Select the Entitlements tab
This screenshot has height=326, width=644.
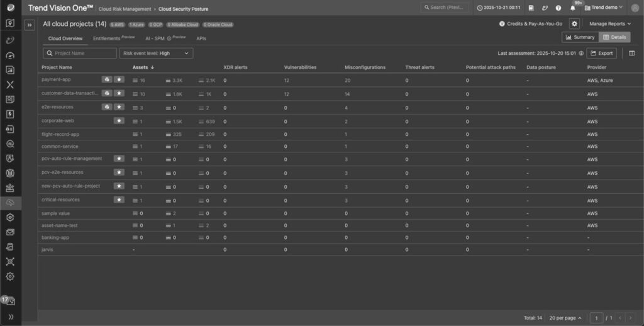tap(114, 38)
